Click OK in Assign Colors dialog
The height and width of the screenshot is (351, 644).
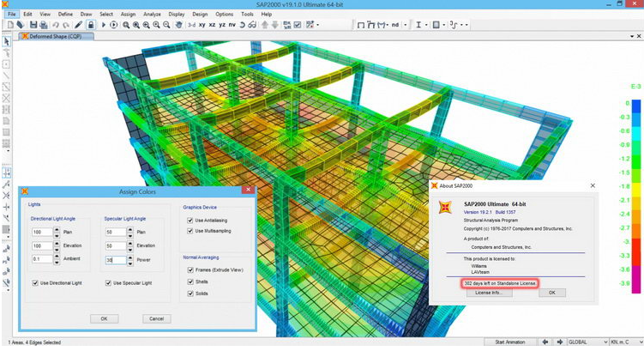click(x=105, y=318)
